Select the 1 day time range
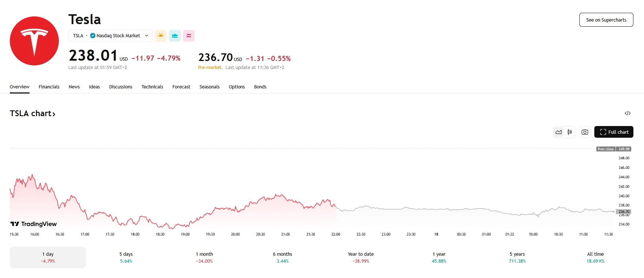Image resolution: width=644 pixels, height=278 pixels. (x=48, y=257)
